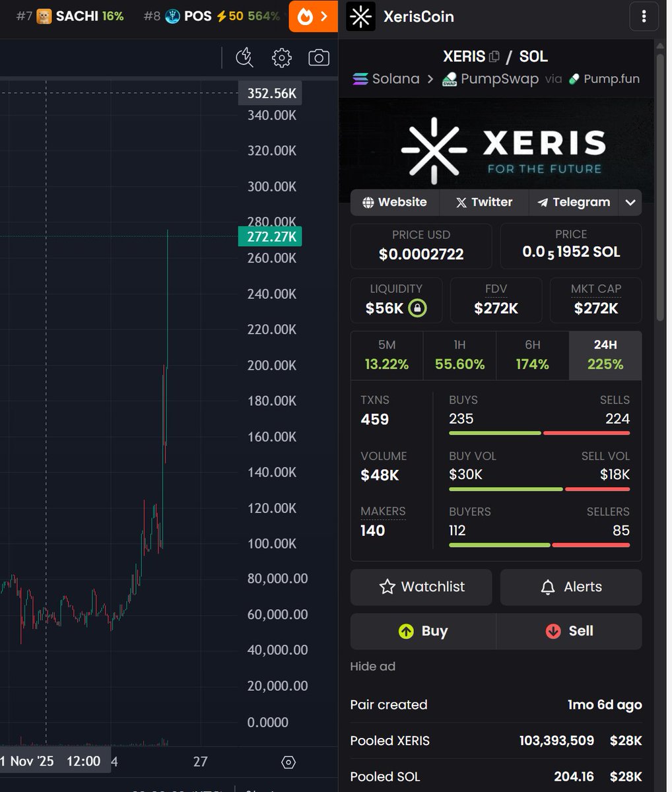Click the Pair created 1mo 6d ago row
Viewport: 672px width, 792px height.
pos(496,705)
